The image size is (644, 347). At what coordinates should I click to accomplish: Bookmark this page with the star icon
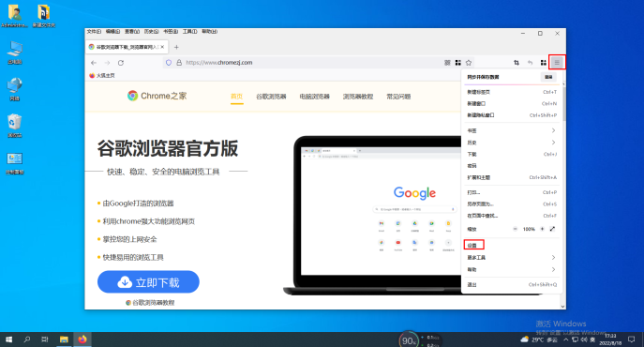(469, 63)
